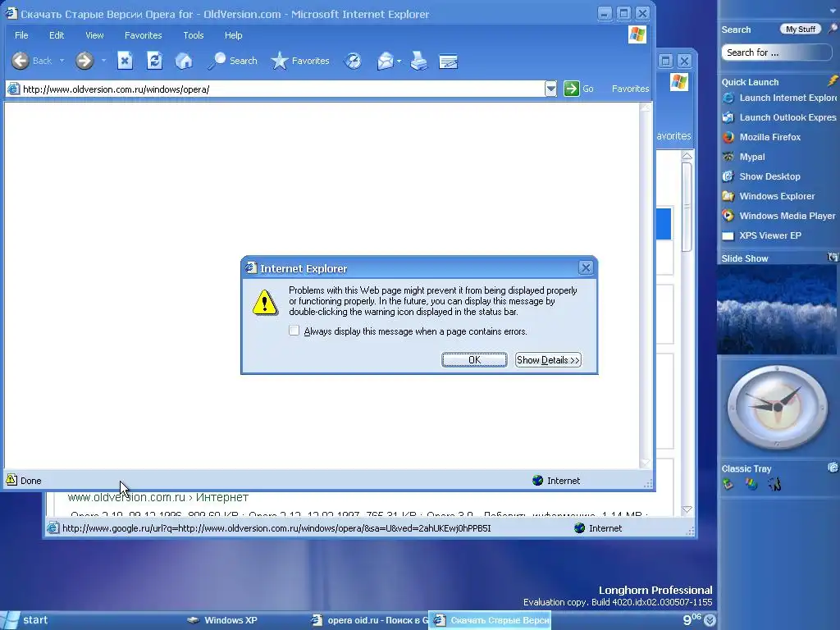The width and height of the screenshot is (840, 630).
Task: Open XPS Viewer EP from sidebar
Action: (x=761, y=235)
